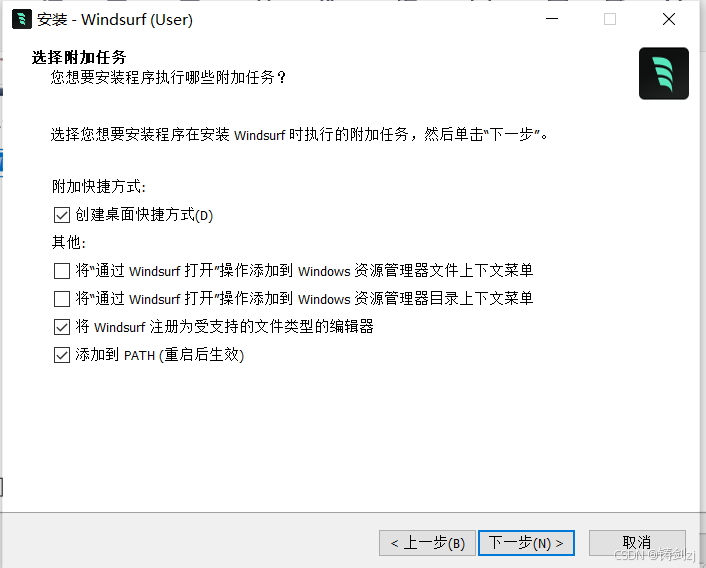The image size is (706, 568).
Task: Click the 选择附加任务 heading
Action: pos(79,57)
